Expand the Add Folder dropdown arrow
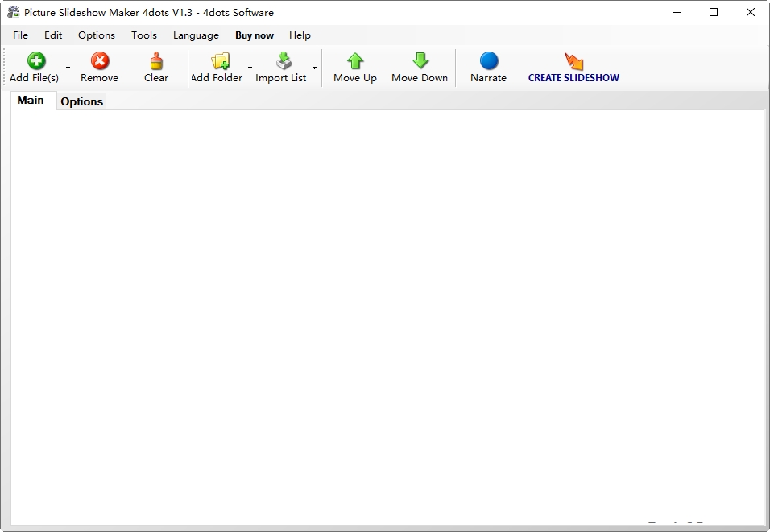The width and height of the screenshot is (770, 532). point(250,68)
